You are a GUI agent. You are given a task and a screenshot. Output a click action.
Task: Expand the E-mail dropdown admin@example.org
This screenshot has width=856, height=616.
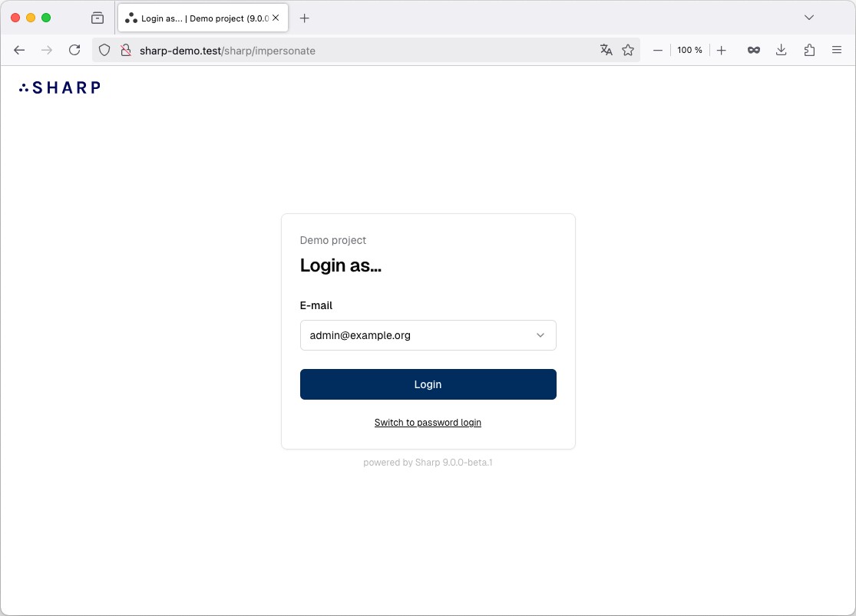[x=428, y=335]
